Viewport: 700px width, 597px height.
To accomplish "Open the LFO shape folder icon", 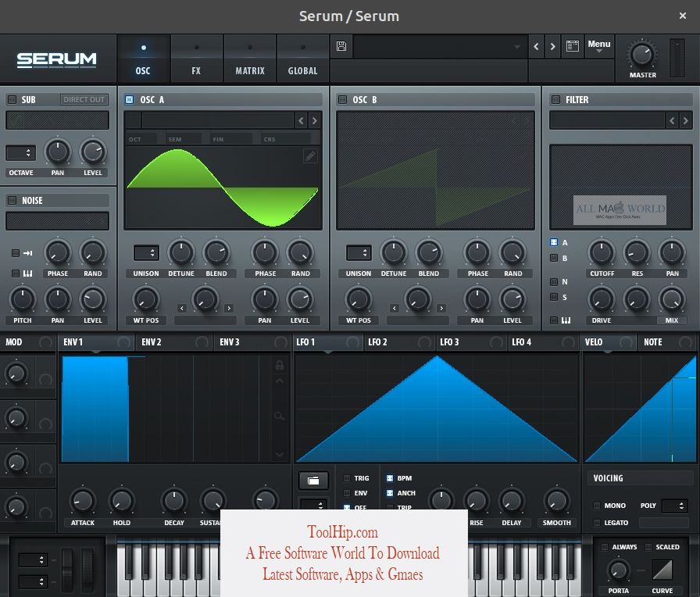I will tap(313, 481).
